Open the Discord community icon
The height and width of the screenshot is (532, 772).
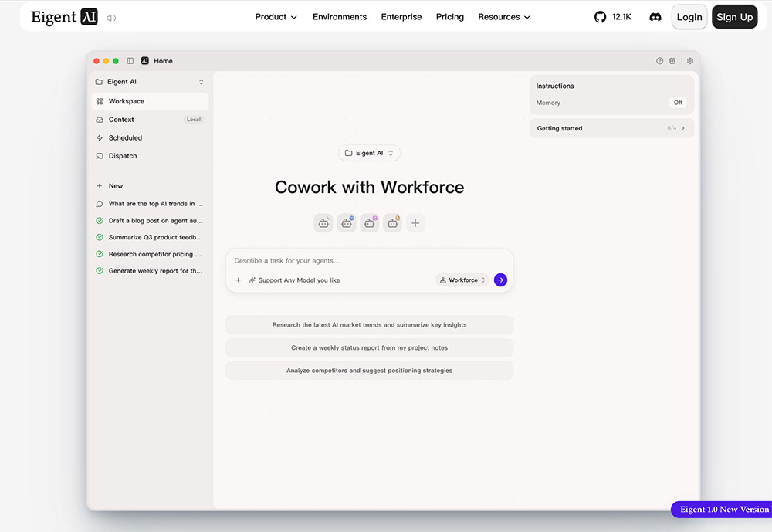click(x=655, y=17)
